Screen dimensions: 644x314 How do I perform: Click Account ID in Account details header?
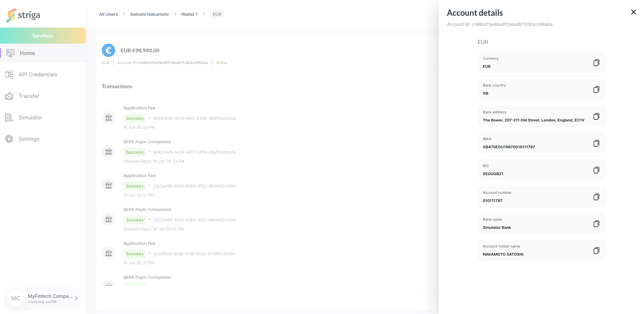pos(500,24)
